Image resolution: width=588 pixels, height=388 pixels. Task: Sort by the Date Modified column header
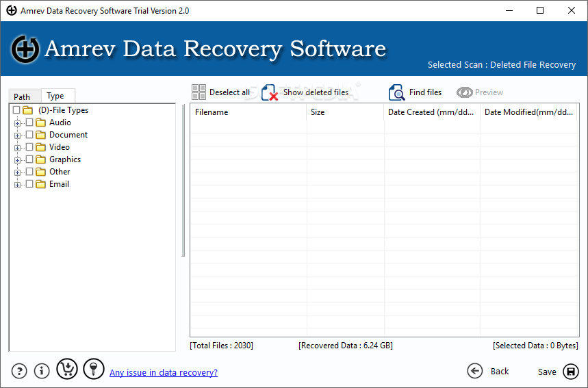(x=528, y=112)
